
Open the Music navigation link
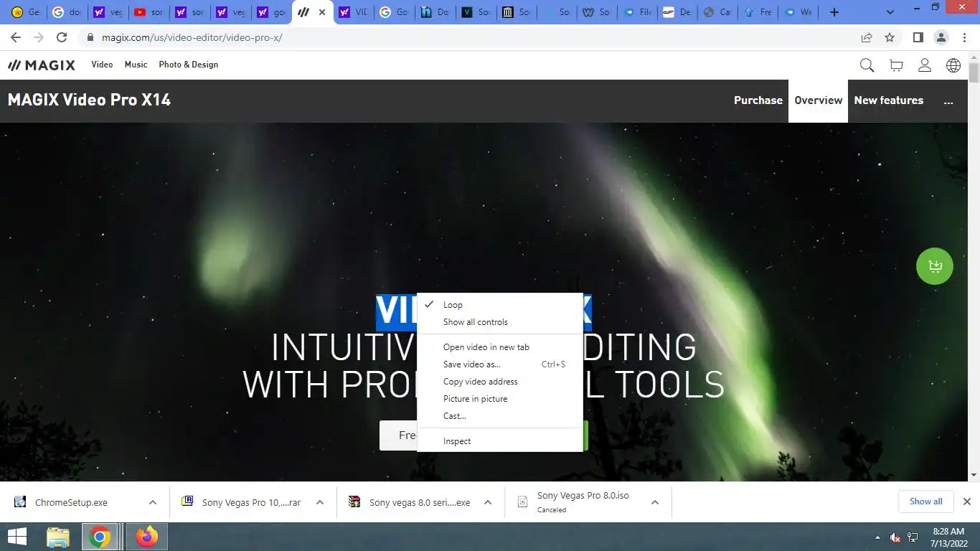[136, 65]
